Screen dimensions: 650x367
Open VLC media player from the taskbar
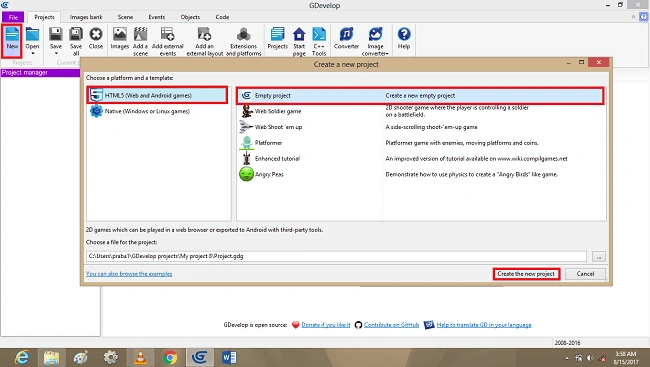pyautogui.click(x=141, y=357)
